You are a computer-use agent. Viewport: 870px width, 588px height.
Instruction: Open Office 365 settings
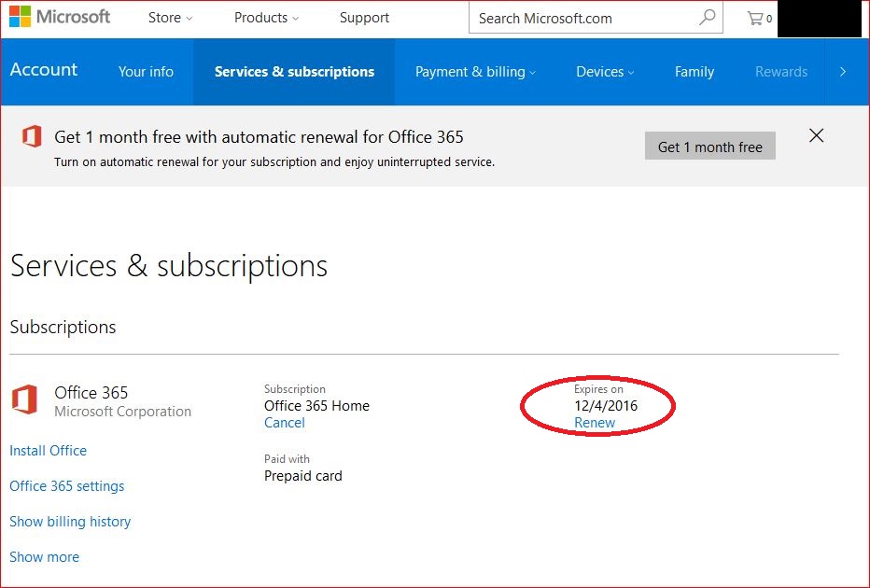pyautogui.click(x=66, y=486)
